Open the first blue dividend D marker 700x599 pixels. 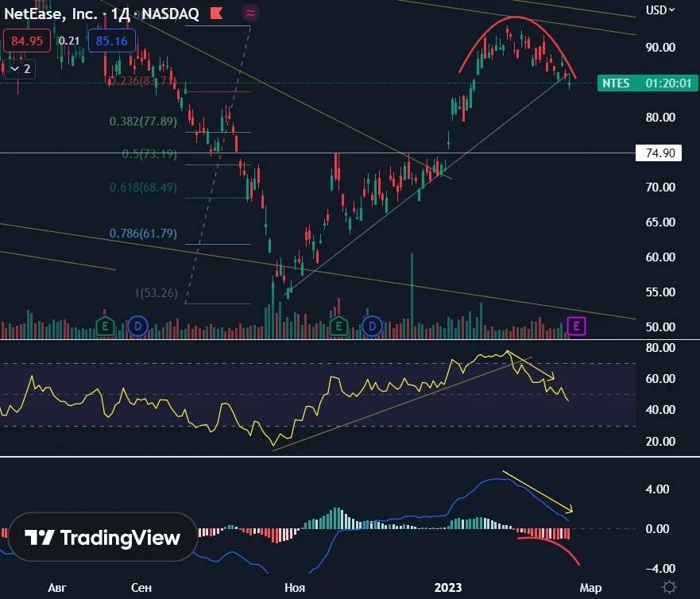pos(138,327)
